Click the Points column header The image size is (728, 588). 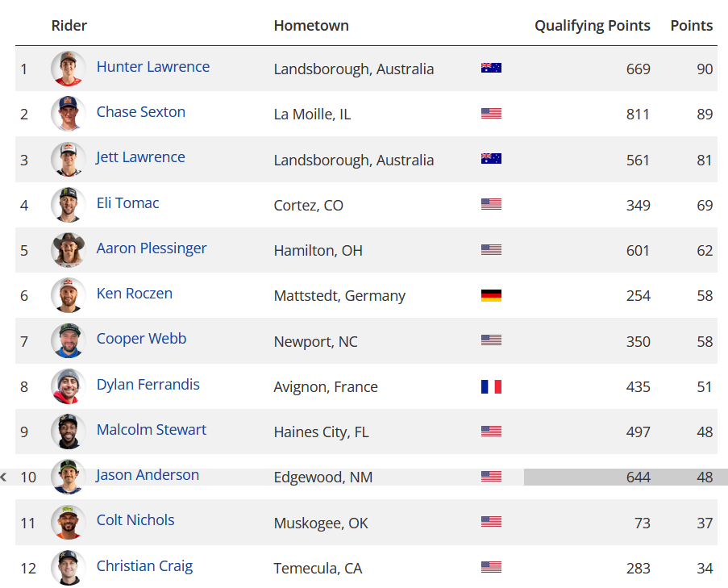pos(692,26)
